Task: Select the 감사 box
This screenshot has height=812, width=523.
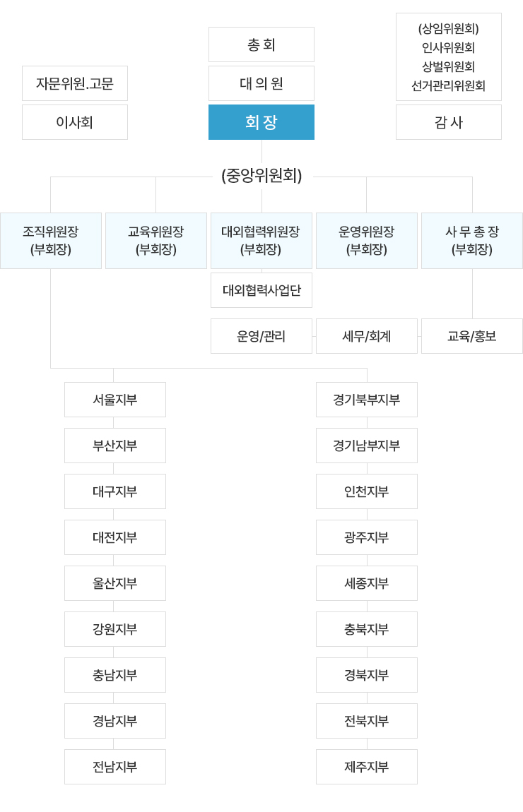Action: [449, 122]
